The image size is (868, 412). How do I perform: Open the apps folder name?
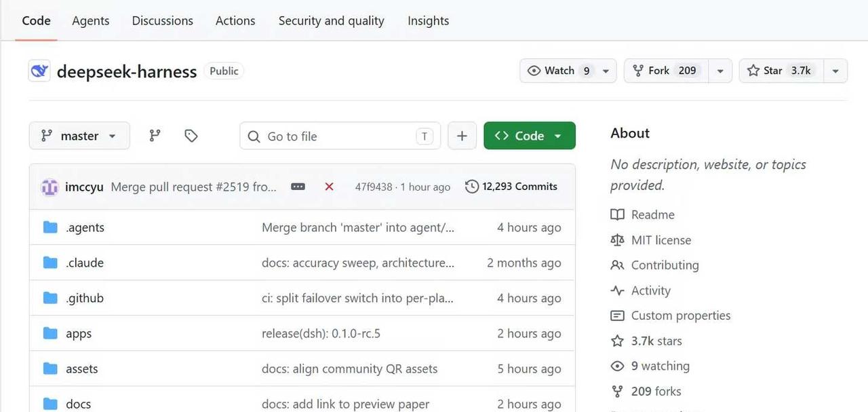point(79,334)
